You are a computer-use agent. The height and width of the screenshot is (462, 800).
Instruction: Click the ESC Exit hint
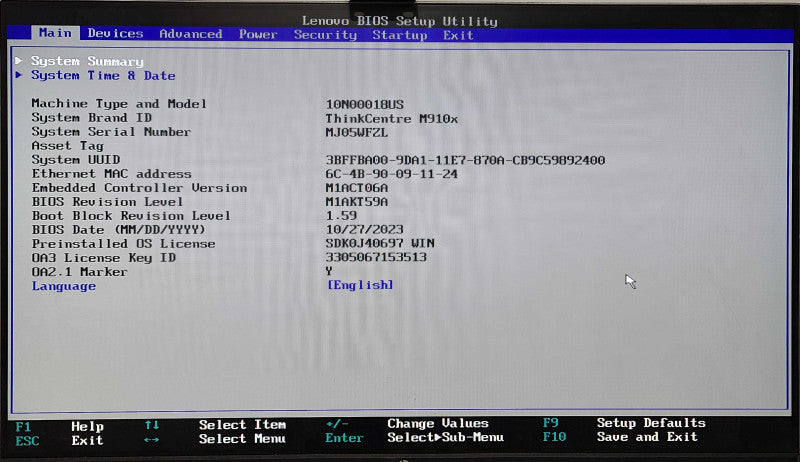point(59,440)
